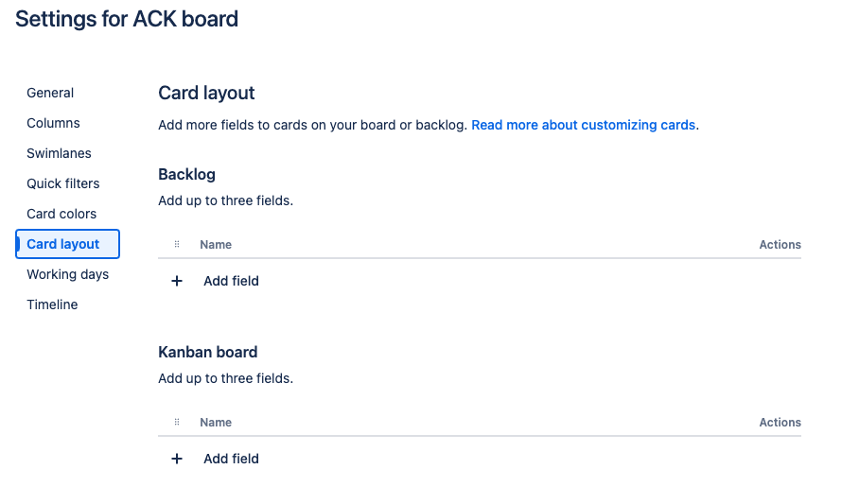Click the drag handle icon in Backlog table header
This screenshot has height=504, width=859.
[177, 244]
